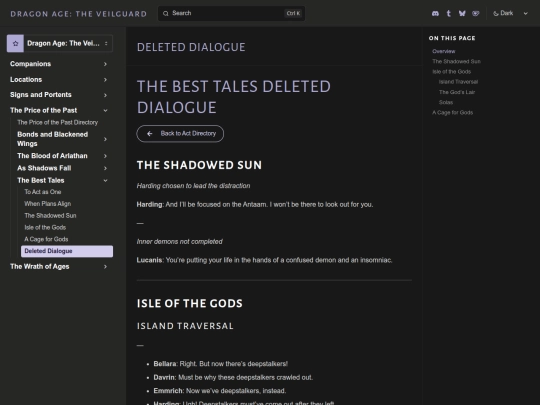Open the Dragon Age: The Vei... section switcher
This screenshot has width=540, height=405.
60,43
